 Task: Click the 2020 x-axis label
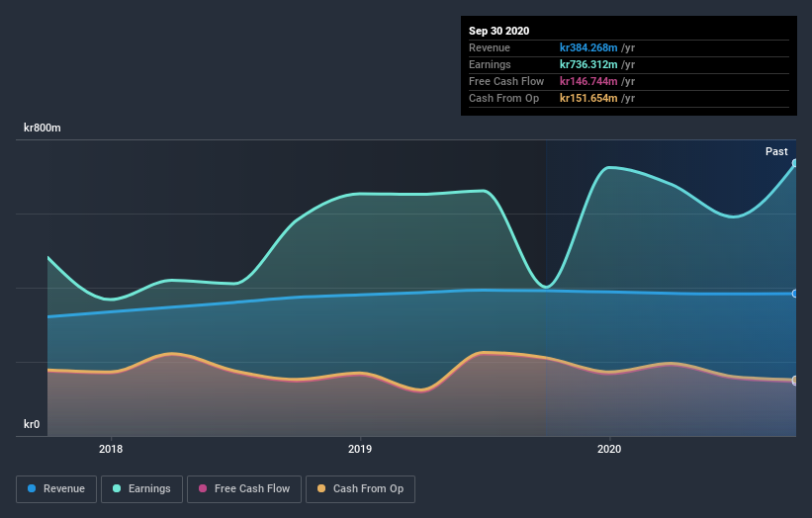click(609, 449)
